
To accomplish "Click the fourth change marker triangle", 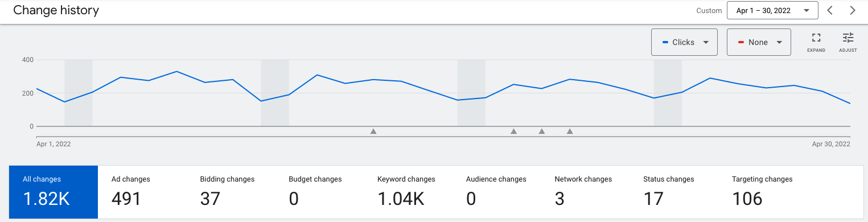I will click(x=570, y=131).
